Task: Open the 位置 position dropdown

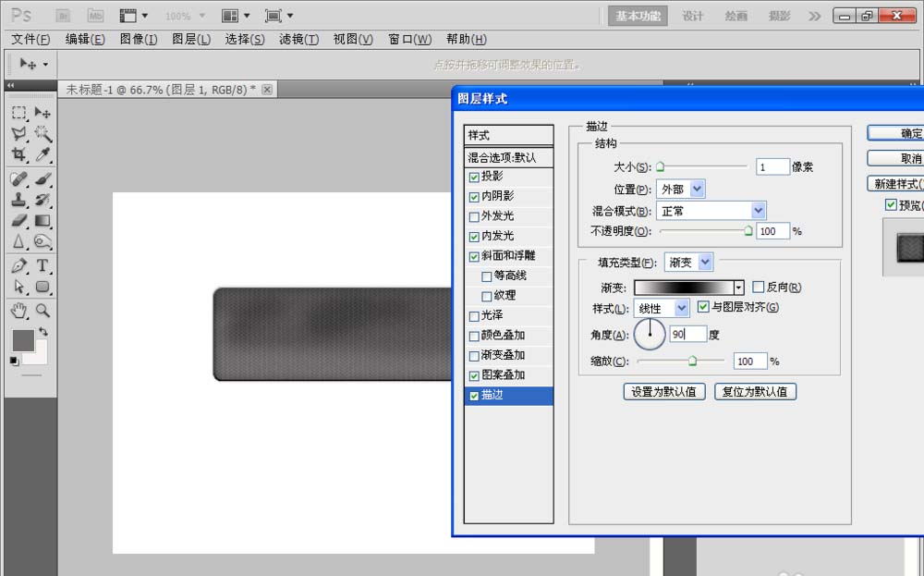Action: (x=680, y=190)
